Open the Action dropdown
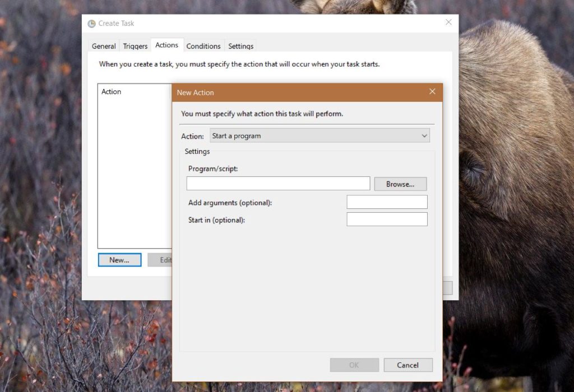574x392 pixels. click(x=320, y=136)
